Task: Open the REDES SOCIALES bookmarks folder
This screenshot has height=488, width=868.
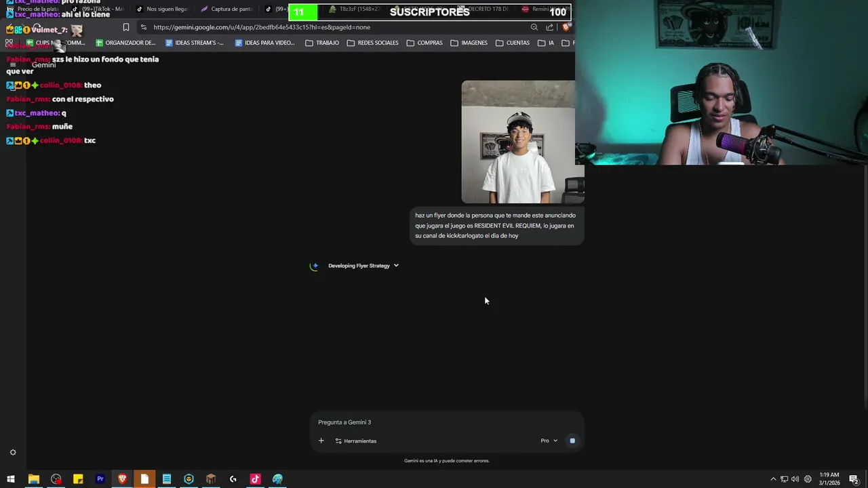Action: [372, 43]
